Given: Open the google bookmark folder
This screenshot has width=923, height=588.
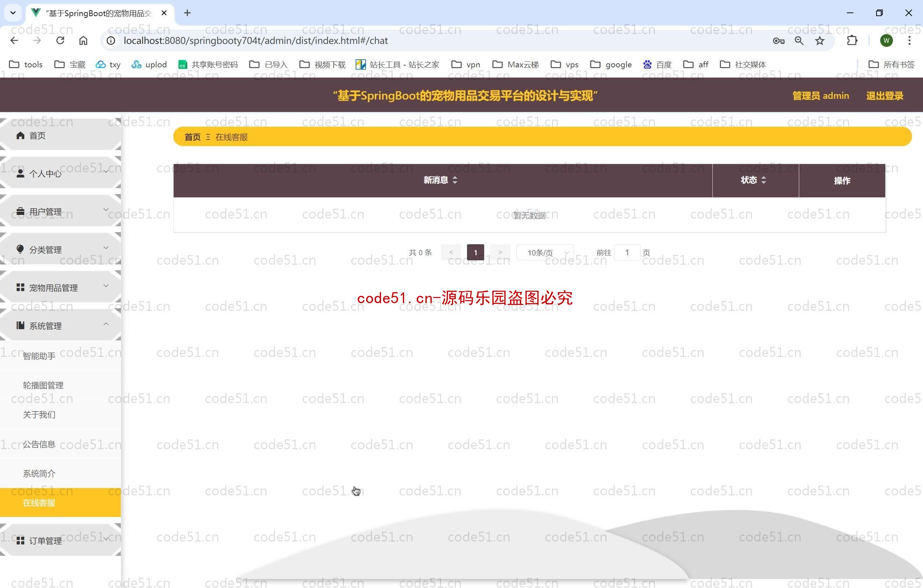Looking at the screenshot, I should click(611, 64).
